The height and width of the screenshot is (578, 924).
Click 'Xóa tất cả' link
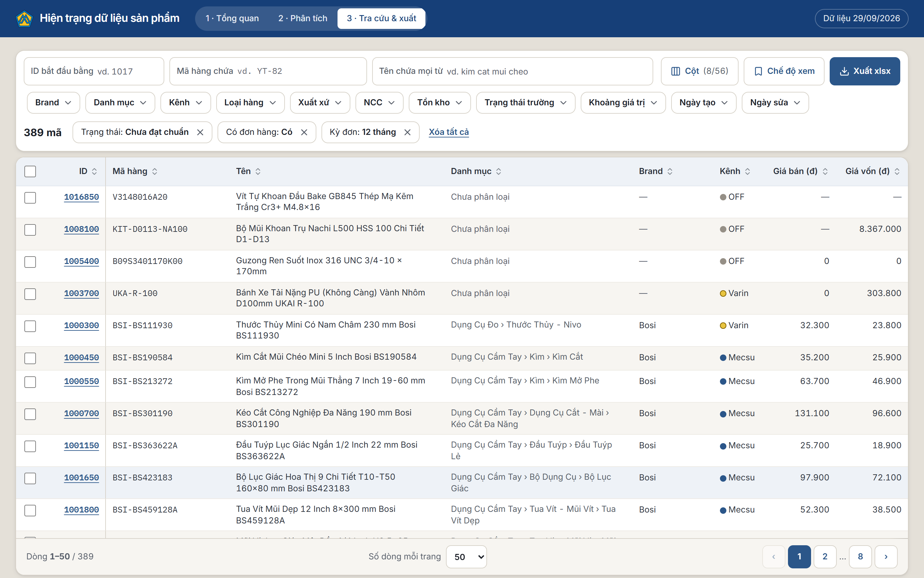[x=449, y=132]
